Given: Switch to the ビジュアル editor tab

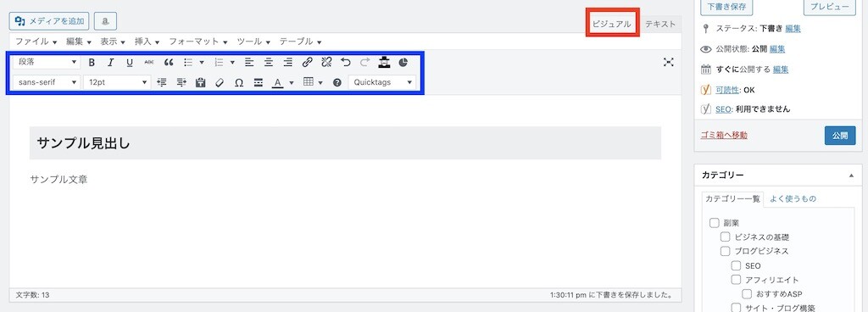Looking at the screenshot, I should [x=612, y=24].
